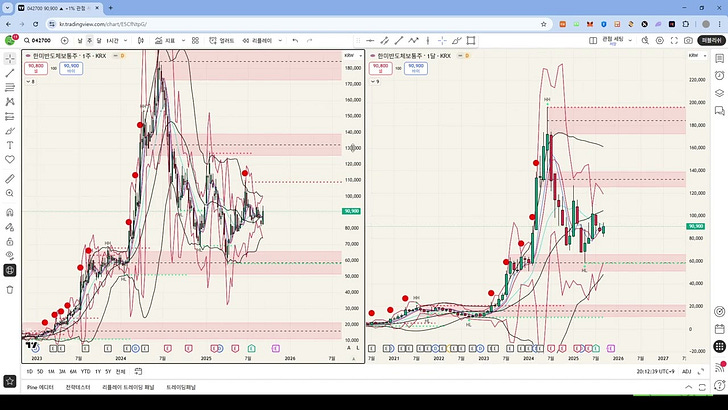Image resolution: width=728 pixels, height=410 pixels.
Task: Select parallel channel tool in floating toolbar
Action: pos(384,40)
